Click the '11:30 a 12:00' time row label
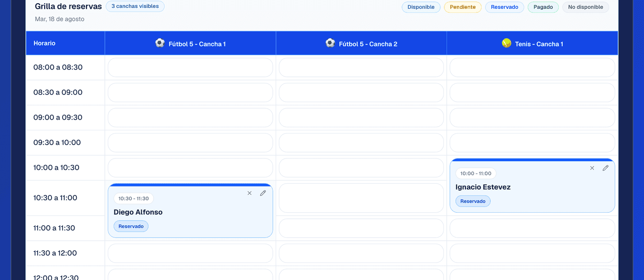The height and width of the screenshot is (280, 644). click(55, 253)
